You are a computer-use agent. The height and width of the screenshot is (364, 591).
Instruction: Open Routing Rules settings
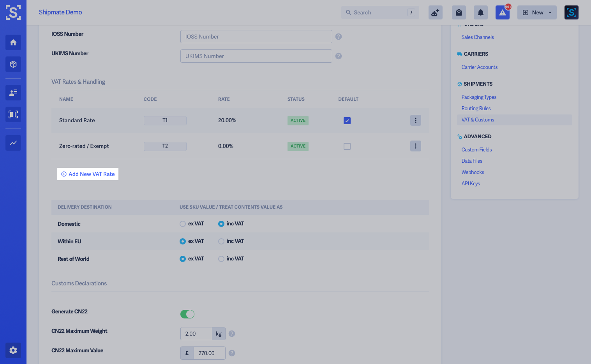click(x=476, y=108)
